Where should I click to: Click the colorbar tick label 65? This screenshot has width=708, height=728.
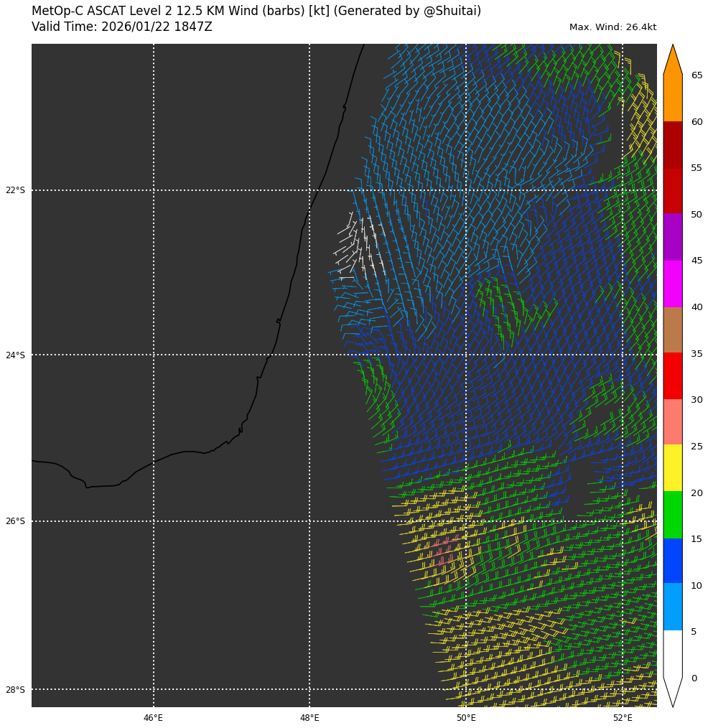click(x=697, y=75)
